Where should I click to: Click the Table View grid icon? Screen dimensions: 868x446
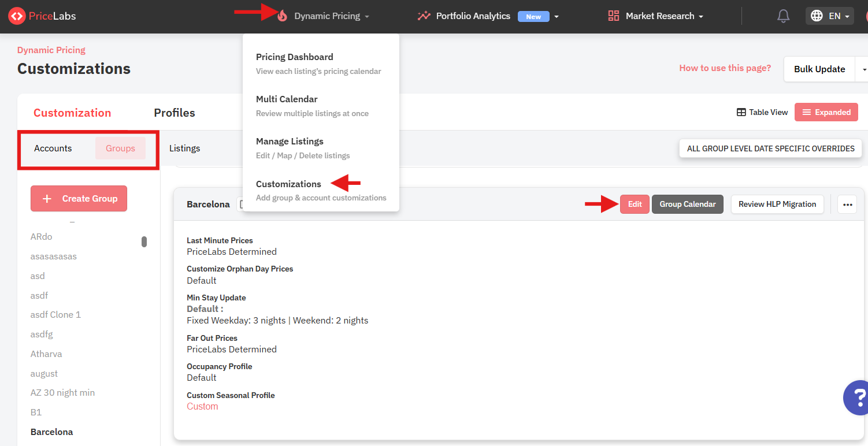coord(741,113)
